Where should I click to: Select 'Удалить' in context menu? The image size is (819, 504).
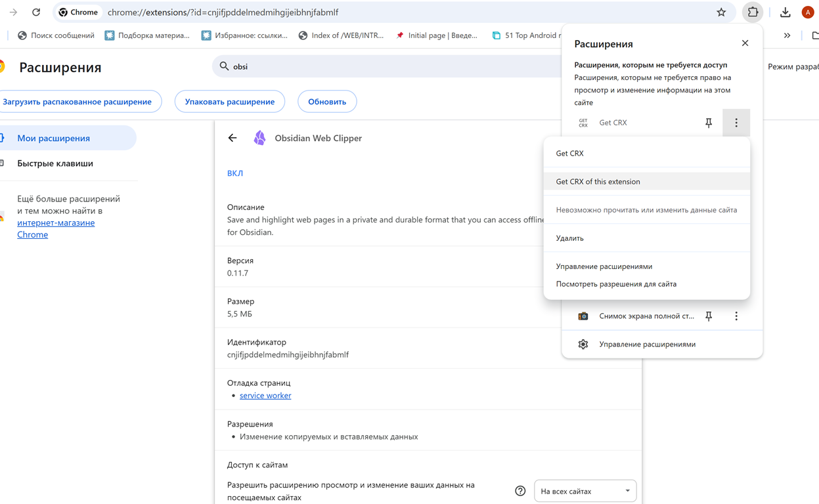pos(647,238)
